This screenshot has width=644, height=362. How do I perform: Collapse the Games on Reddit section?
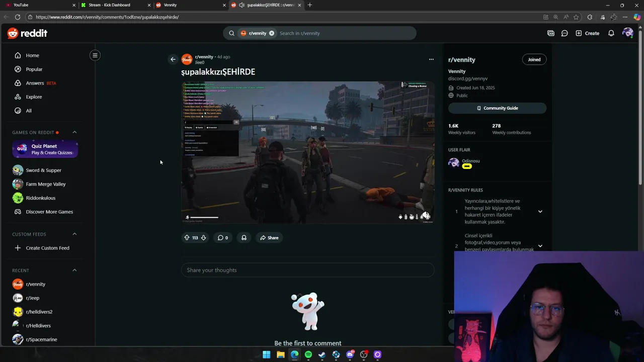click(x=74, y=132)
